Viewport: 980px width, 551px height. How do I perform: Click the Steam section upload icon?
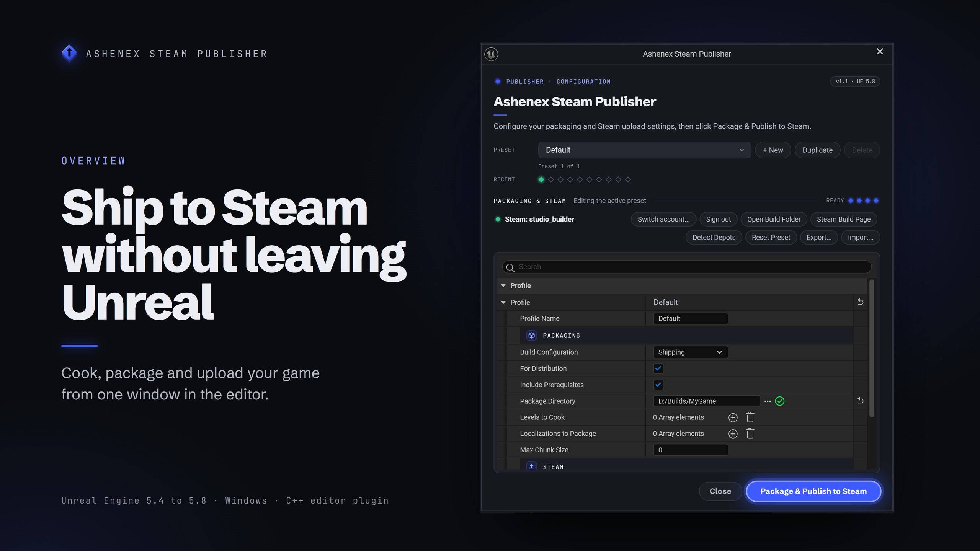tap(531, 466)
